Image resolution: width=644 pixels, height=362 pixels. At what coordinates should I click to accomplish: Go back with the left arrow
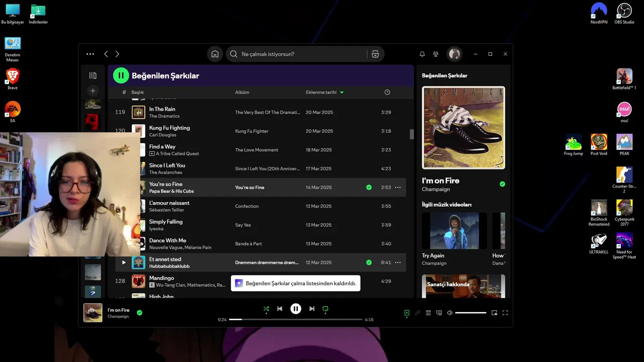tap(106, 54)
